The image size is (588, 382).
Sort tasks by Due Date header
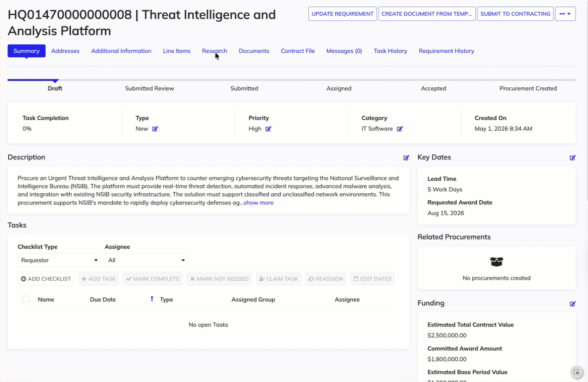[x=103, y=300]
